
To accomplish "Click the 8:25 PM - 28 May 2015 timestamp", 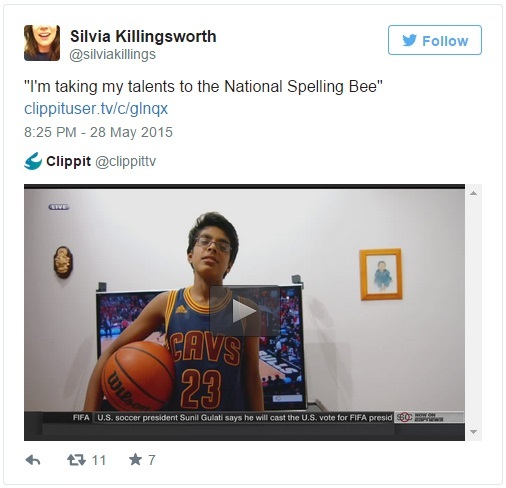I will 98,132.
